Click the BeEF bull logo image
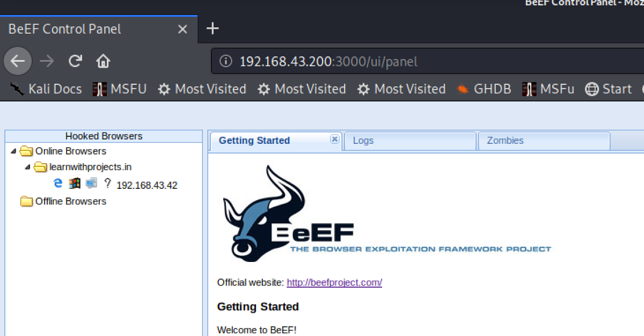The height and width of the screenshot is (336, 644). tap(386, 214)
